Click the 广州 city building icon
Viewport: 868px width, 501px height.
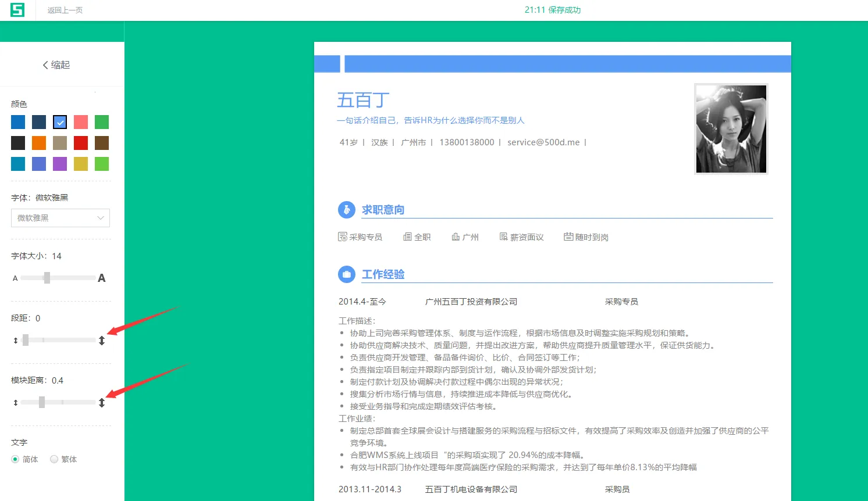pyautogui.click(x=456, y=237)
